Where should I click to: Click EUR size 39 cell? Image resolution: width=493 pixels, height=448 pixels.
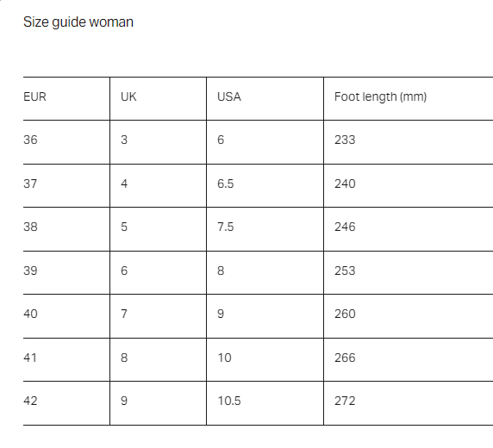66,272
